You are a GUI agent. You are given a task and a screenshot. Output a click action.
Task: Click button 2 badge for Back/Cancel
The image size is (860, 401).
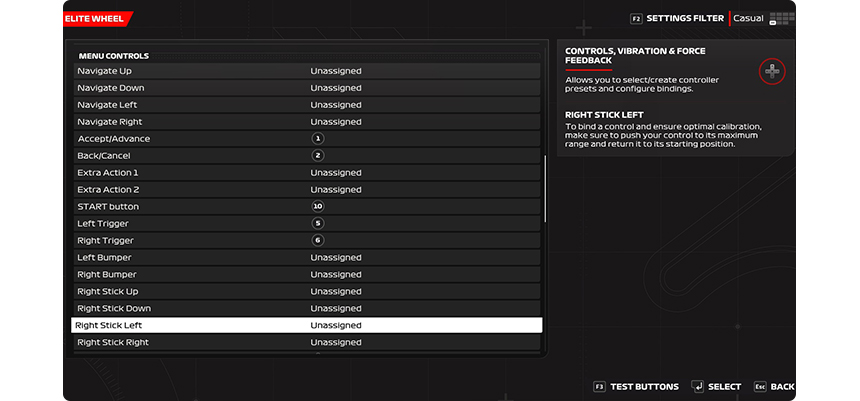pos(318,156)
